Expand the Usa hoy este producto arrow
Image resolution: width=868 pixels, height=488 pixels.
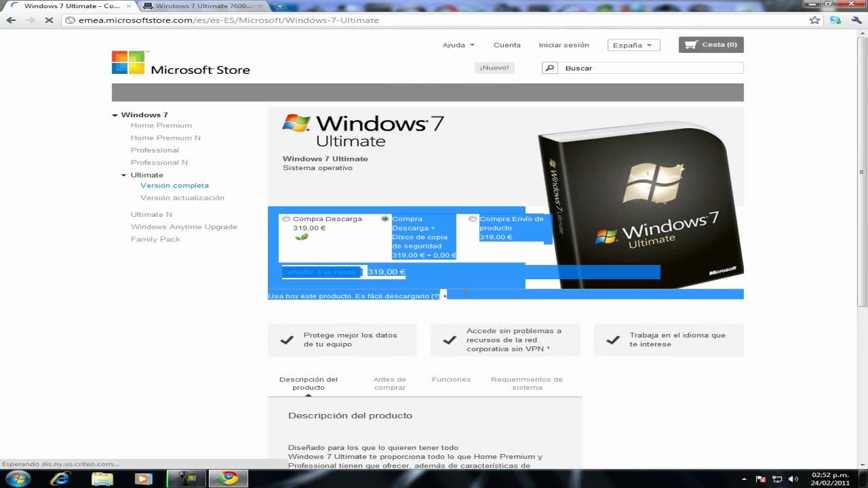[x=445, y=296]
